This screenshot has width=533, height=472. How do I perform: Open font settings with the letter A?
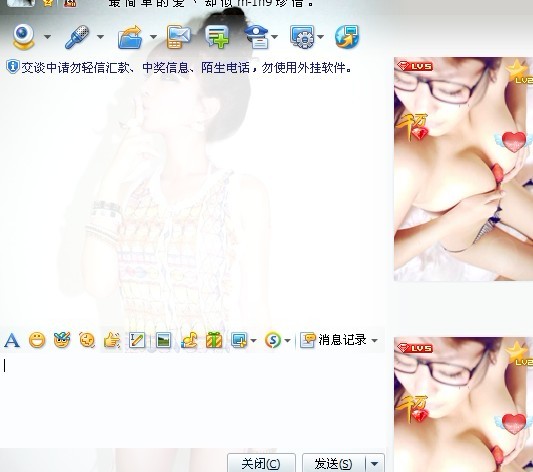12,340
